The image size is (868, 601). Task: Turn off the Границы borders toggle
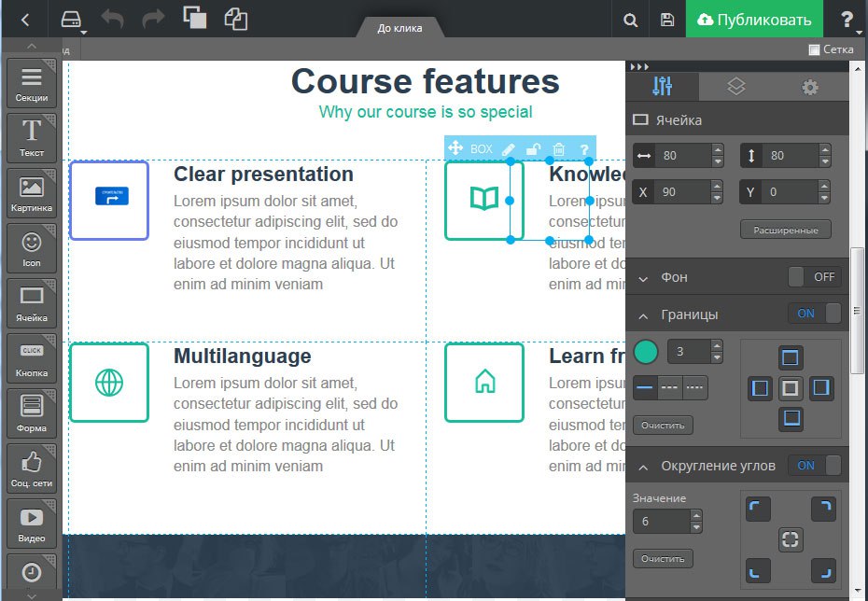click(x=814, y=314)
